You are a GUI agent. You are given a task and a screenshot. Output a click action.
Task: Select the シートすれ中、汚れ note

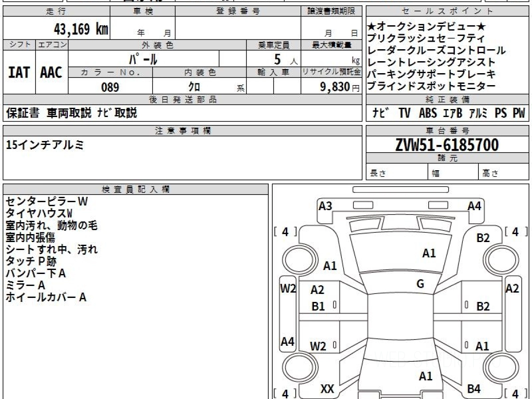click(51, 249)
